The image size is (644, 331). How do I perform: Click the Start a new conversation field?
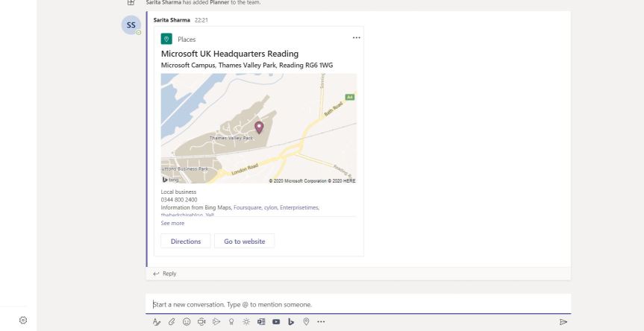[x=358, y=304]
